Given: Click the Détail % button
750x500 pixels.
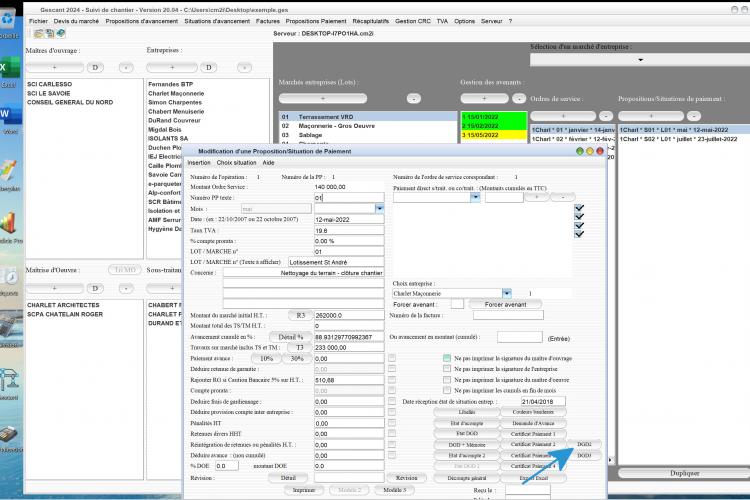Looking at the screenshot, I should tap(291, 337).
